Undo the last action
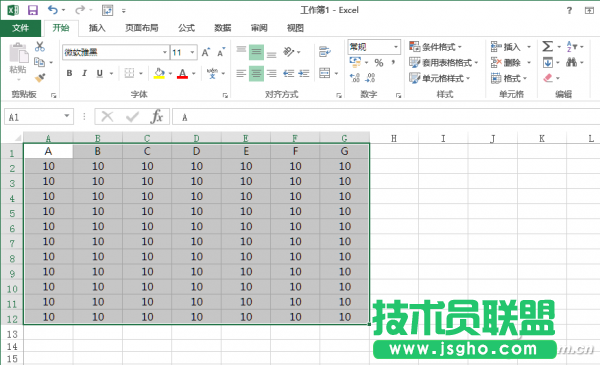Viewport: 600px width, 365px height. click(53, 10)
